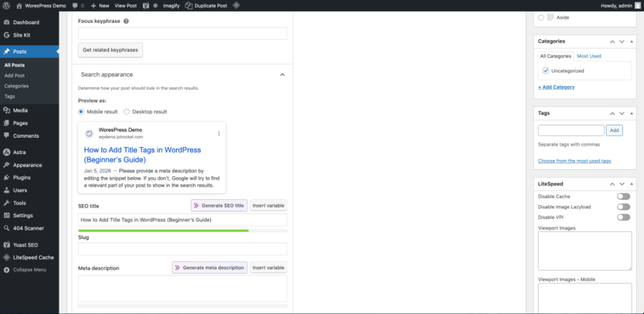
Task: Open the LiteSpeed diamond icon in admin bar
Action: click(236, 6)
